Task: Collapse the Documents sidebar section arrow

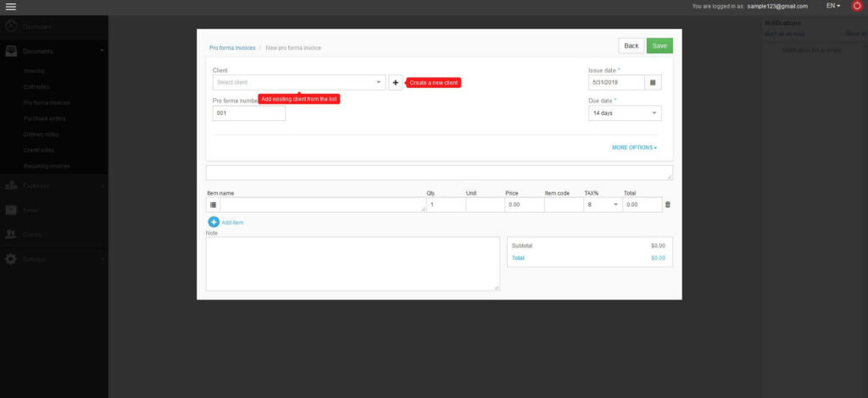Action: click(102, 51)
